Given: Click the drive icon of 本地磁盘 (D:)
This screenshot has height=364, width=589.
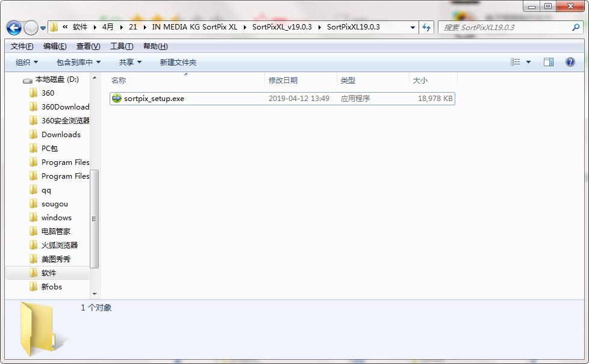Looking at the screenshot, I should pyautogui.click(x=28, y=80).
